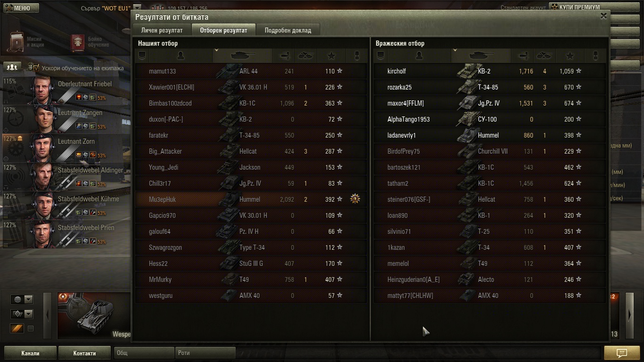This screenshot has width=644, height=362.
Task: Click the 'Контакти' button
Action: 84,353
